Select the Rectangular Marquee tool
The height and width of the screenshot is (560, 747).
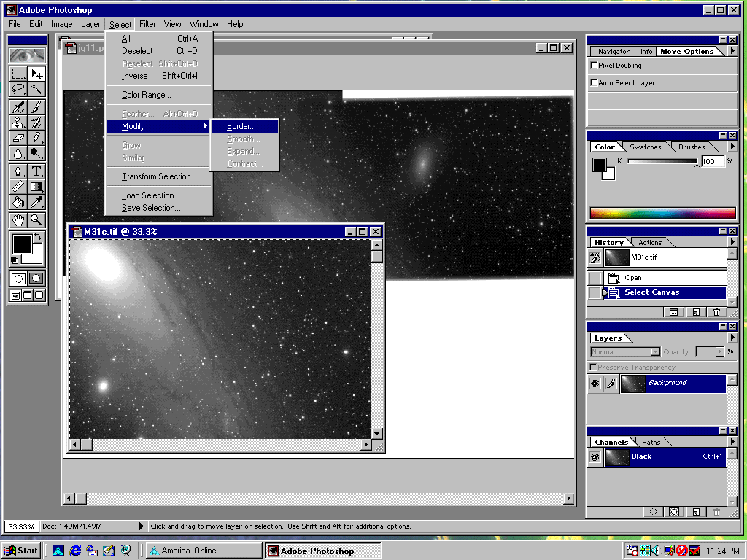pyautogui.click(x=18, y=74)
